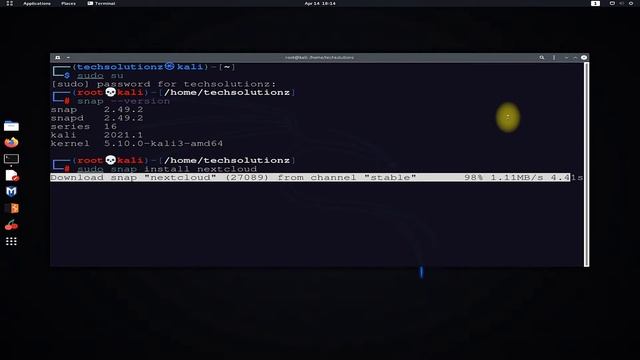
Task: Click the first root@kali /home/techsolutionz prompt
Action: (x=183, y=92)
